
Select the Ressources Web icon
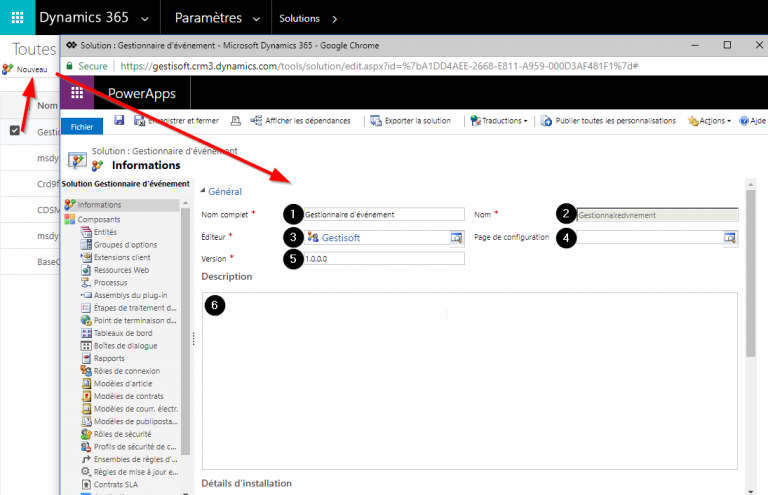click(x=86, y=270)
